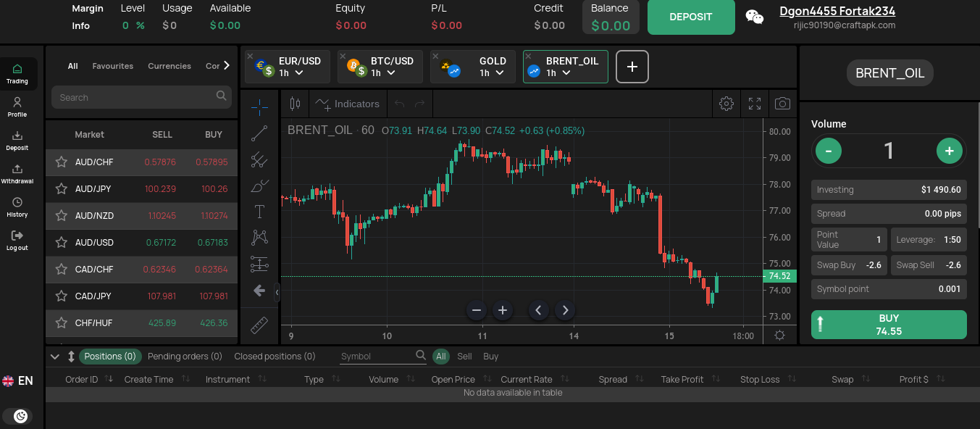Click the green DEPOSIT button
This screenshot has height=429, width=980.
[690, 17]
